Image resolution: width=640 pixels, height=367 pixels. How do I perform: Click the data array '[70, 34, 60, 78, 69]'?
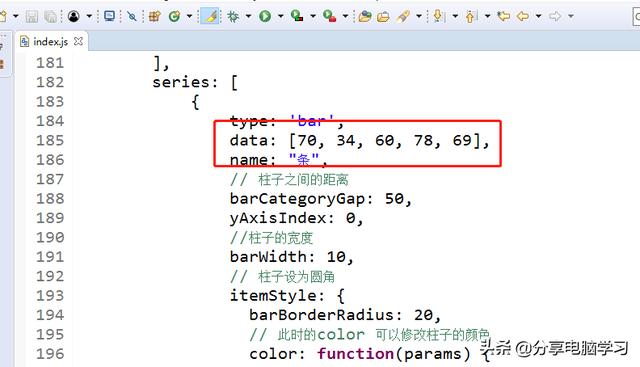tap(386, 141)
